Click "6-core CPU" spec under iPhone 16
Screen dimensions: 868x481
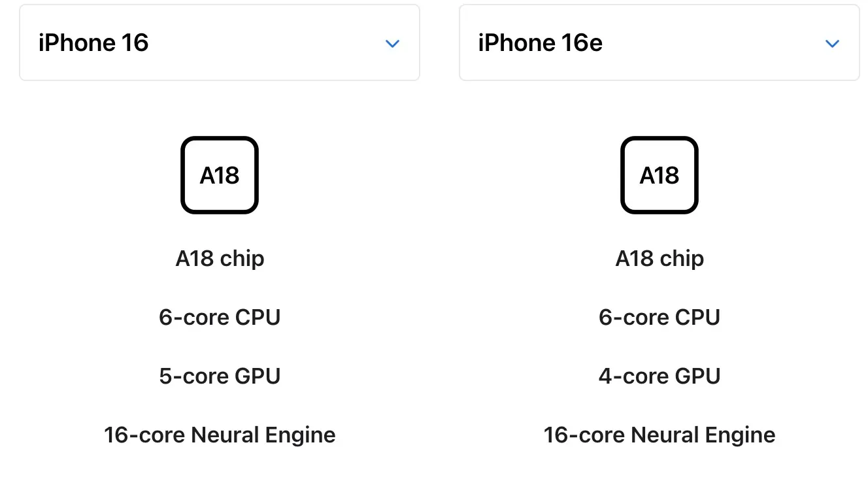(220, 318)
